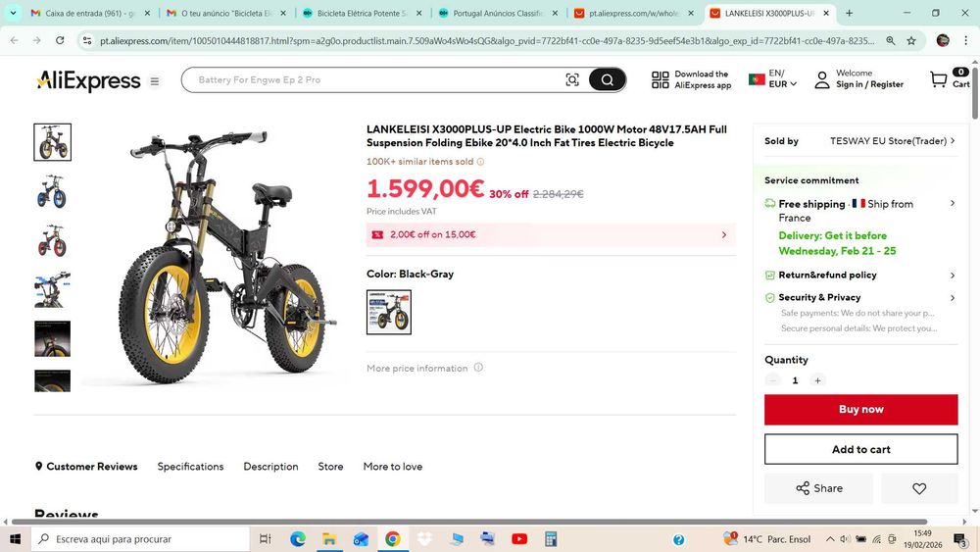Click the Add to cart button
Viewport: 980px width, 552px height.
[860, 449]
